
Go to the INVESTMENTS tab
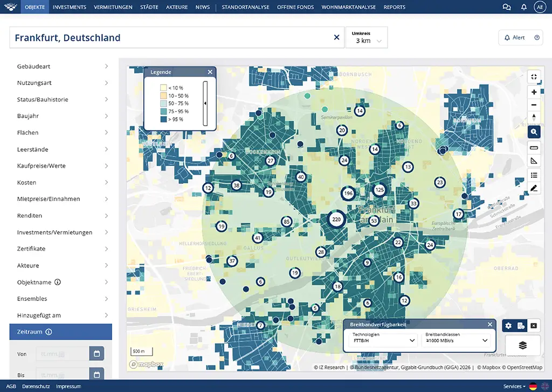70,7
